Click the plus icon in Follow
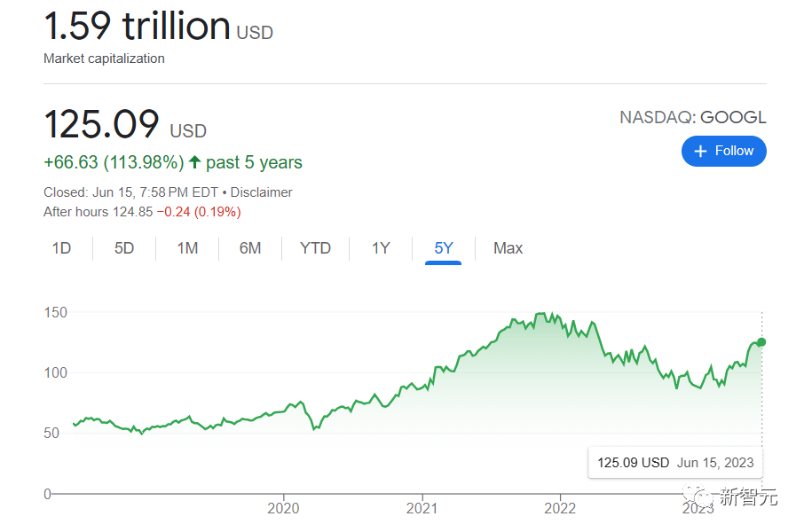Screen dimensions: 804x532 701,151
